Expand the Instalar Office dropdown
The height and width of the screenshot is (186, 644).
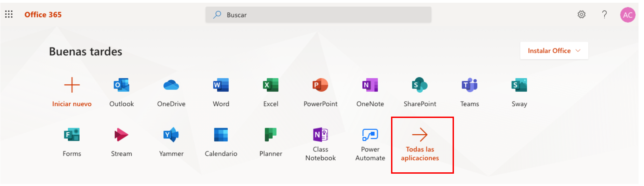pyautogui.click(x=554, y=51)
